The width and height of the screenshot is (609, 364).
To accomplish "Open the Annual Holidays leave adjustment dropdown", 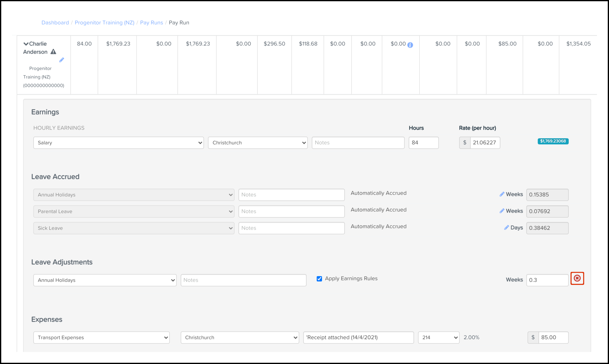I will click(x=105, y=280).
